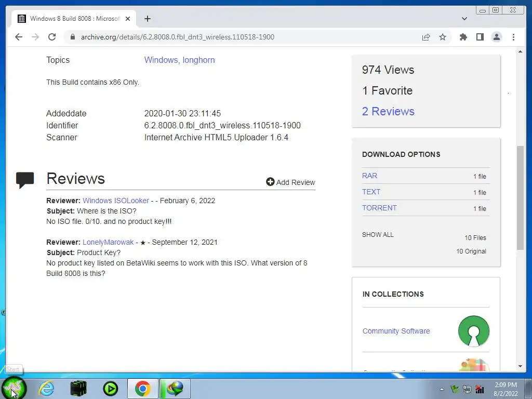The width and height of the screenshot is (532, 399).
Task: Click the signal bars tray icon
Action: pyautogui.click(x=480, y=389)
